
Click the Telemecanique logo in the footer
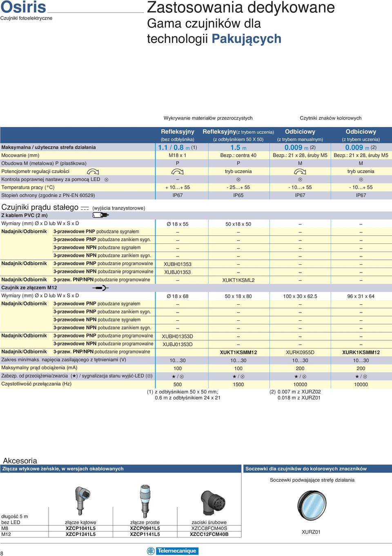(x=173, y=551)
